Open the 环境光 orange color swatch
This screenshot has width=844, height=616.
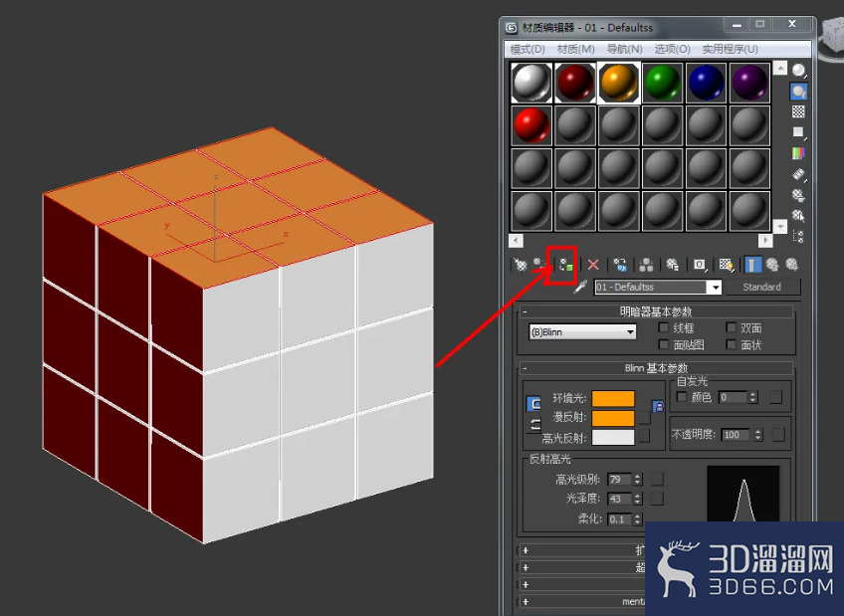point(613,399)
